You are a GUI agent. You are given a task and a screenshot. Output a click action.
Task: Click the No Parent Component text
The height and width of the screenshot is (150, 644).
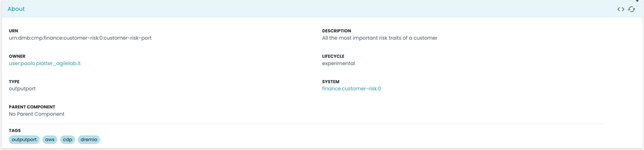36,114
